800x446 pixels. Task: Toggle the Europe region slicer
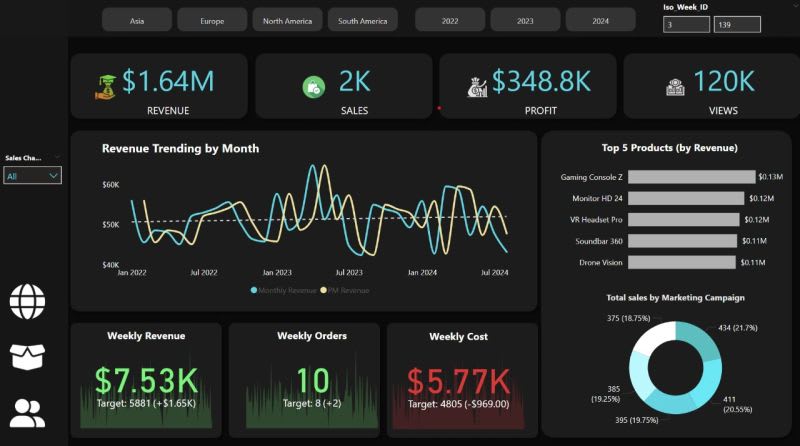(212, 21)
